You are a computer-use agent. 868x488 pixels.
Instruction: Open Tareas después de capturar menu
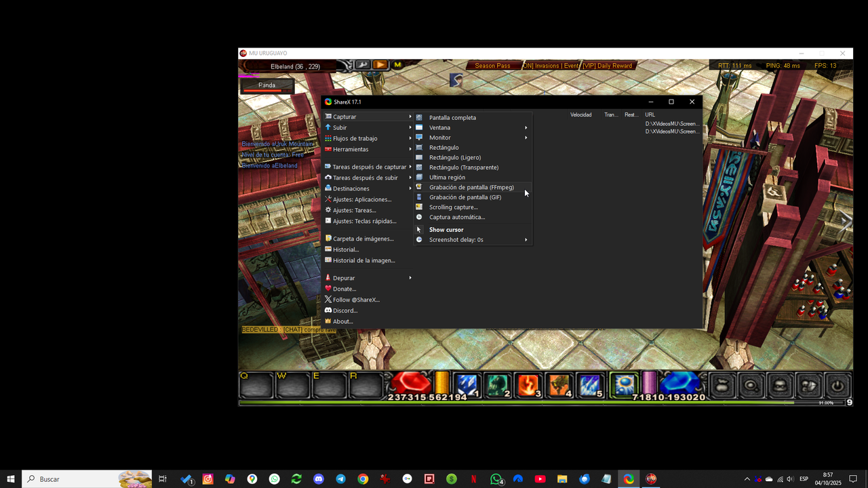pos(368,167)
